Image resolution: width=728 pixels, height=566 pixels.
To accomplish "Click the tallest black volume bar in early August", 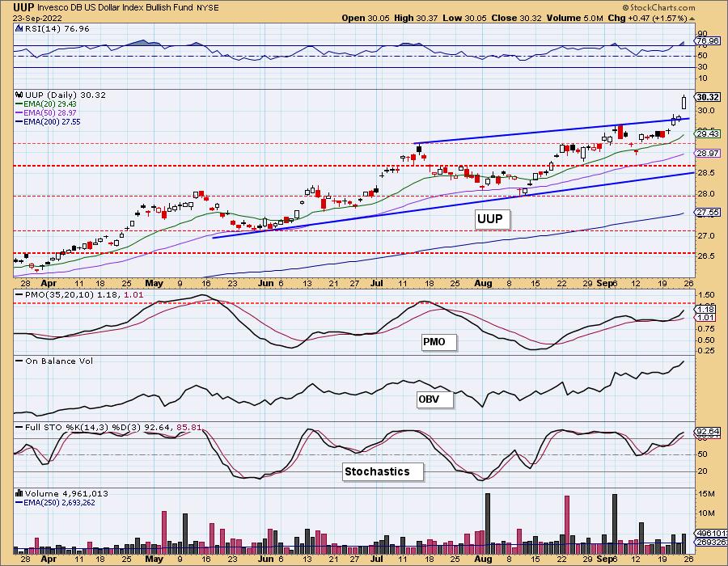I will tap(488, 524).
